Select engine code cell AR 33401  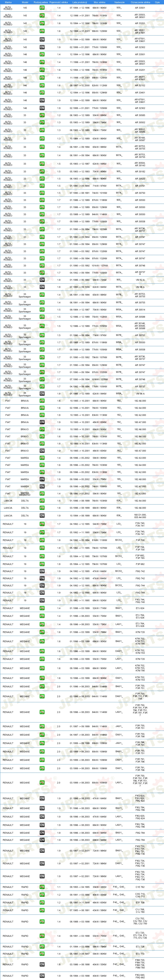140,92
